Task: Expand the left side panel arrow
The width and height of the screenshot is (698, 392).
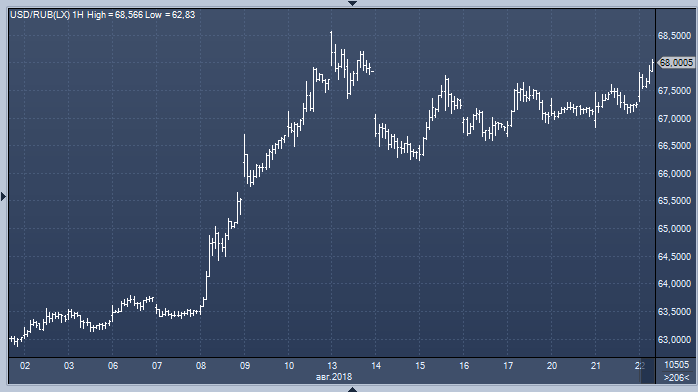Action: point(3,196)
